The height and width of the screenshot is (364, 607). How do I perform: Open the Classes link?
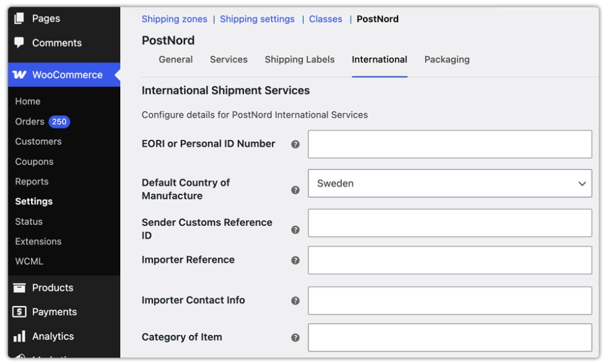click(x=326, y=19)
